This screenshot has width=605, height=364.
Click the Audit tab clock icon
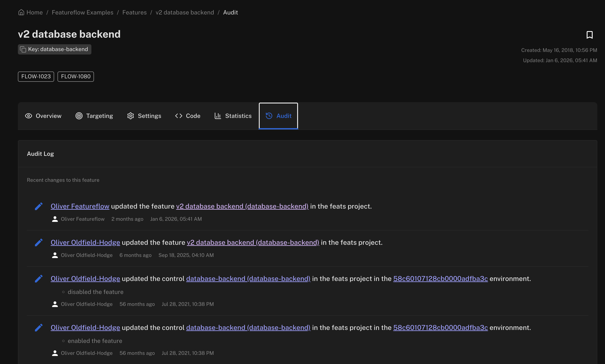coord(269,116)
